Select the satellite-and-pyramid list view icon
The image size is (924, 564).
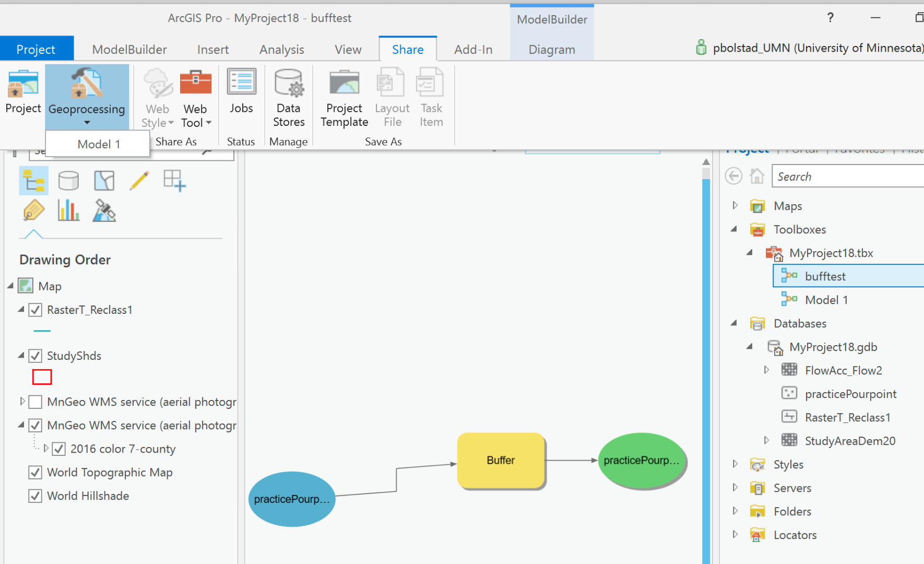pos(104,210)
